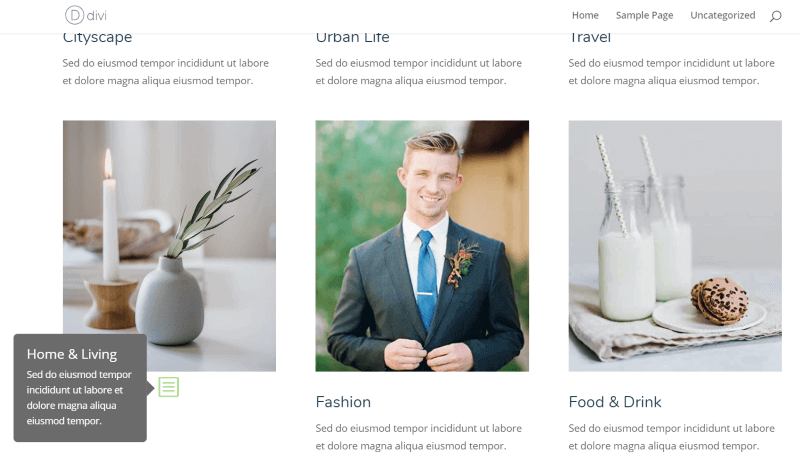Go to the Home menu item
800x466 pixels.
[585, 15]
